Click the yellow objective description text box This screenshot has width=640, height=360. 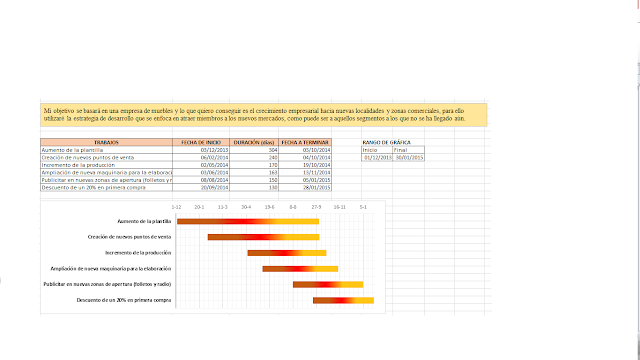(264, 115)
